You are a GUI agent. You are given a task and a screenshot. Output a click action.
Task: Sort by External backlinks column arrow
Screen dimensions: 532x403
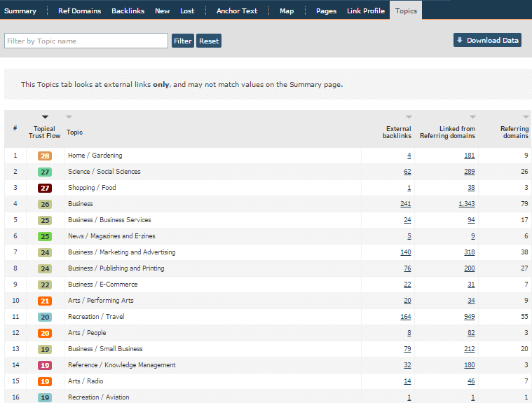409,117
